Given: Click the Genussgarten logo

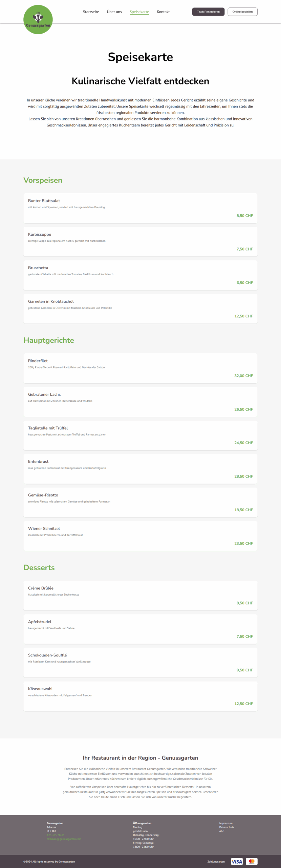Looking at the screenshot, I should click(x=38, y=20).
